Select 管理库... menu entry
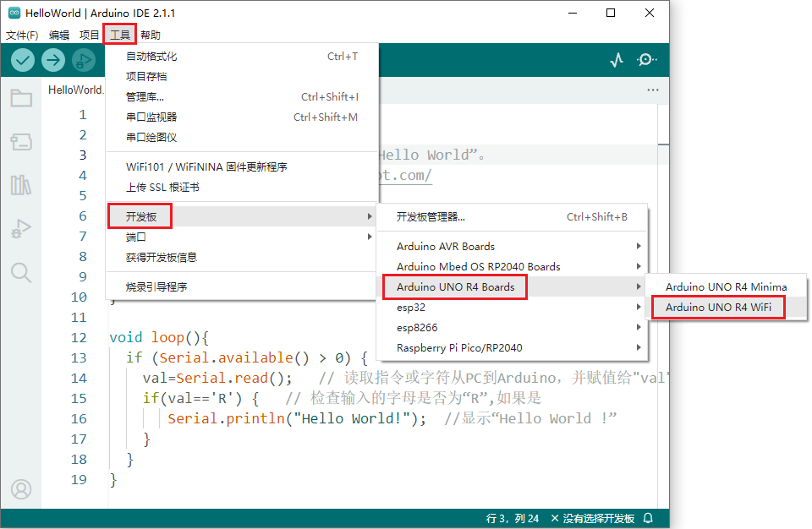Viewport: 812px width, 529px height. 242,97
